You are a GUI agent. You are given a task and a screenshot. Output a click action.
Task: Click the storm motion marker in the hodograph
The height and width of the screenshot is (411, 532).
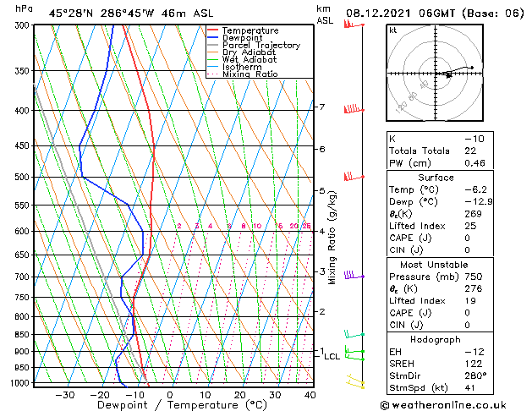449,76
